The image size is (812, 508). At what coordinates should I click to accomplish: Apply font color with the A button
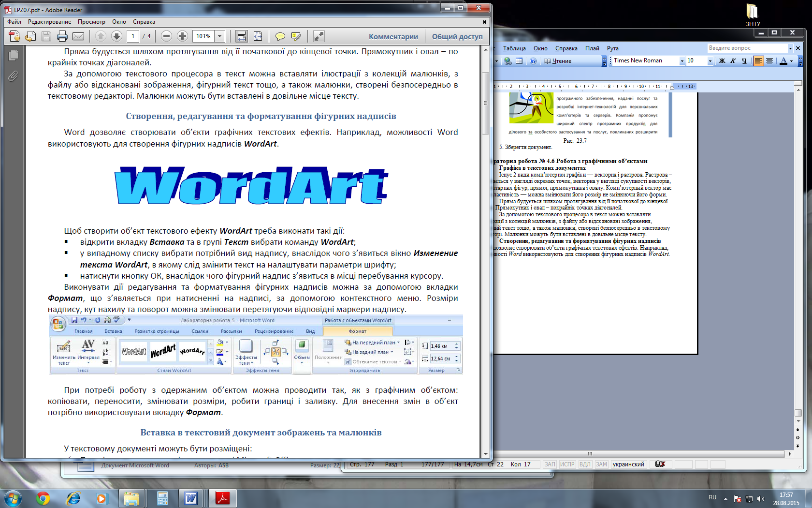coord(783,61)
